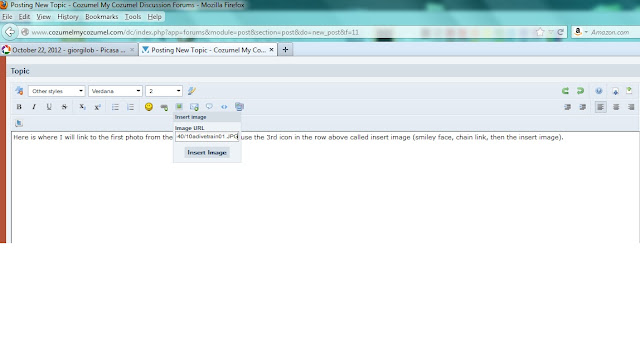Open the font size dropdown showing 2
Image resolution: width=640 pixels, height=362 pixels.
pyautogui.click(x=164, y=91)
